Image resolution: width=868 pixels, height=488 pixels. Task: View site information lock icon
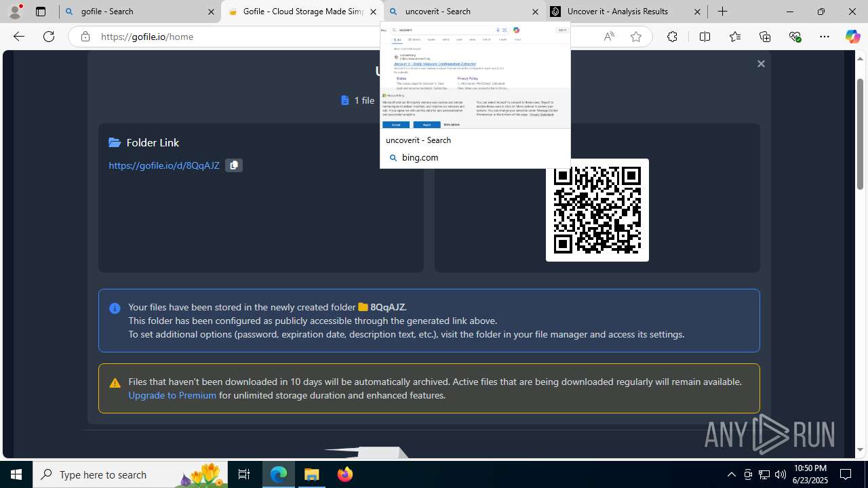tap(85, 37)
